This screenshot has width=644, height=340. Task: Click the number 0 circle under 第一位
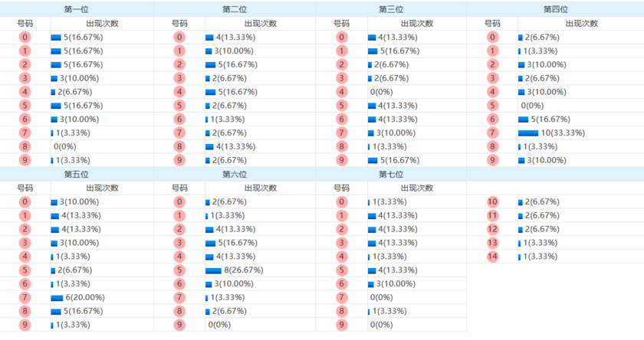(25, 37)
